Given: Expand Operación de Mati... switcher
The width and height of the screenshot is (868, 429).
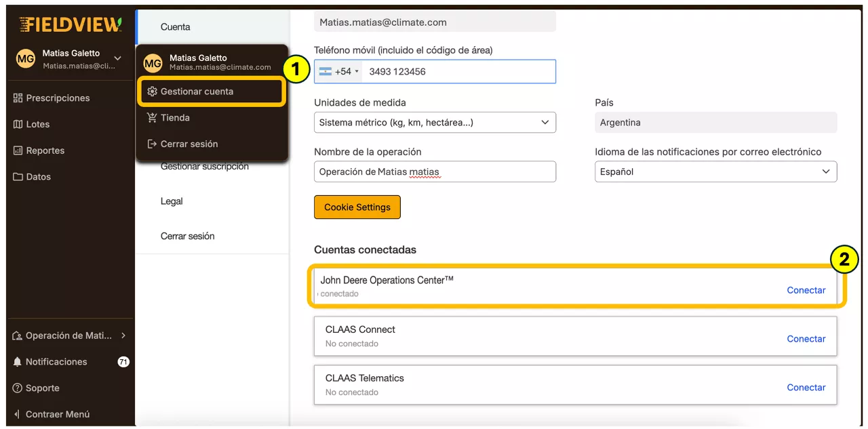Looking at the screenshot, I should click(x=69, y=335).
